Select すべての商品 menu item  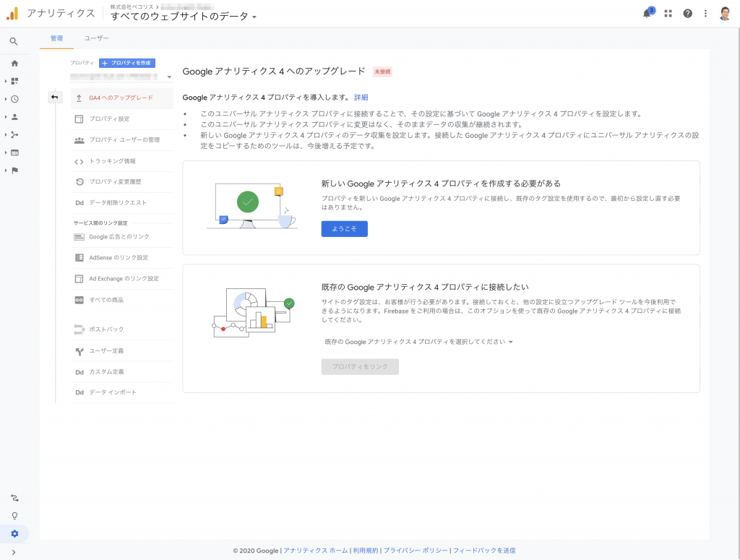coord(122,300)
